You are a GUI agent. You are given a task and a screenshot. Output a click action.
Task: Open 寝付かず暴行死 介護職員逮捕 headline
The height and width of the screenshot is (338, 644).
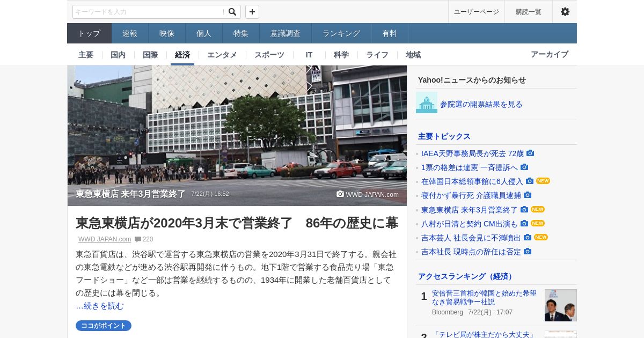(471, 195)
